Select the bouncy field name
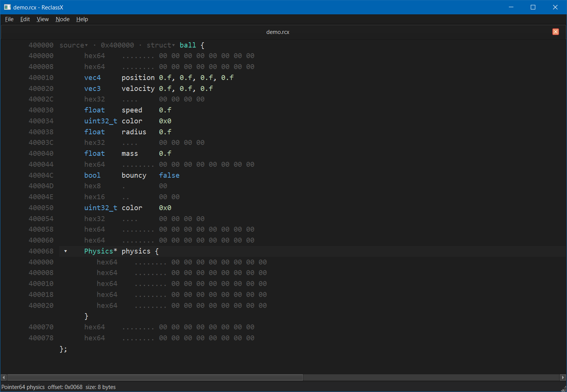This screenshot has height=392, width=567. [134, 175]
